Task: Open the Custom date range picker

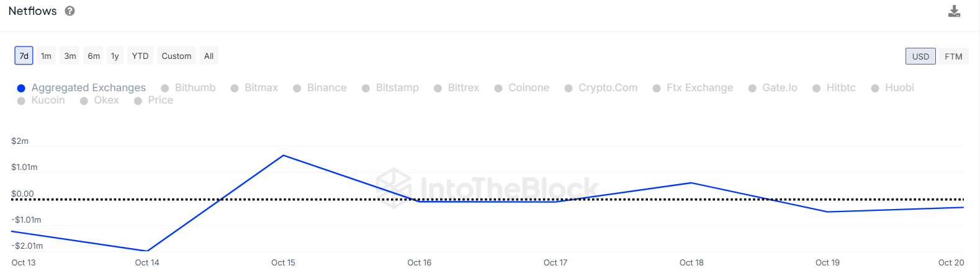Action: coord(176,56)
